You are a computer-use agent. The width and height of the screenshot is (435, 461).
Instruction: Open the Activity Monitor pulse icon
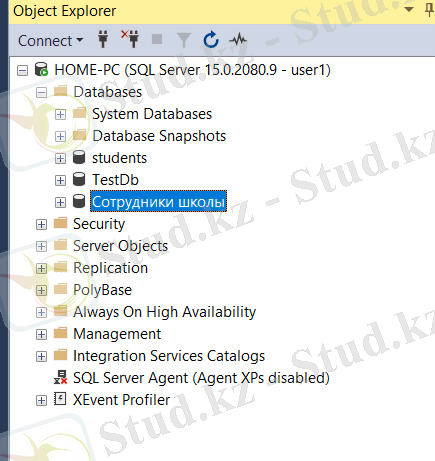point(238,40)
